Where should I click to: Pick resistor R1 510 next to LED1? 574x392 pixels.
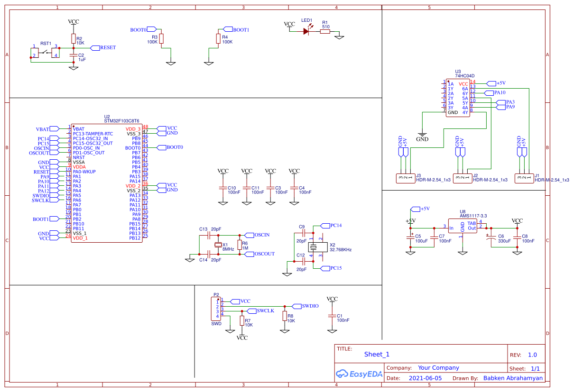tap(325, 31)
